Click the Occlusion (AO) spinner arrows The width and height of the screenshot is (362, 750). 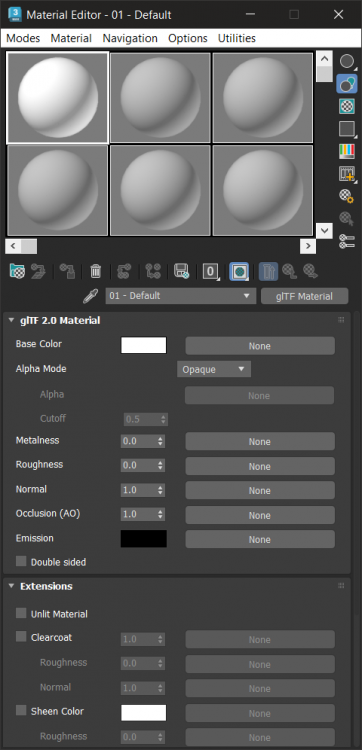(160, 515)
